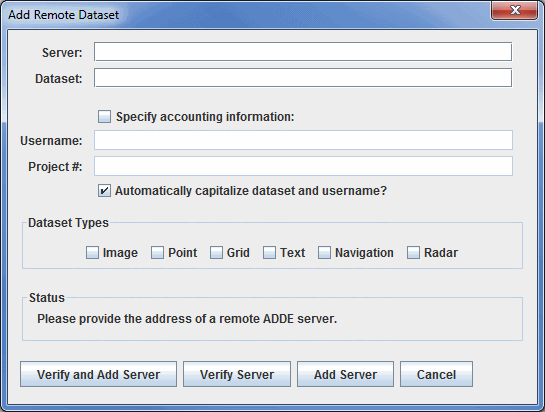Tick the Grid dataset type
The image size is (545, 412).
tap(216, 253)
